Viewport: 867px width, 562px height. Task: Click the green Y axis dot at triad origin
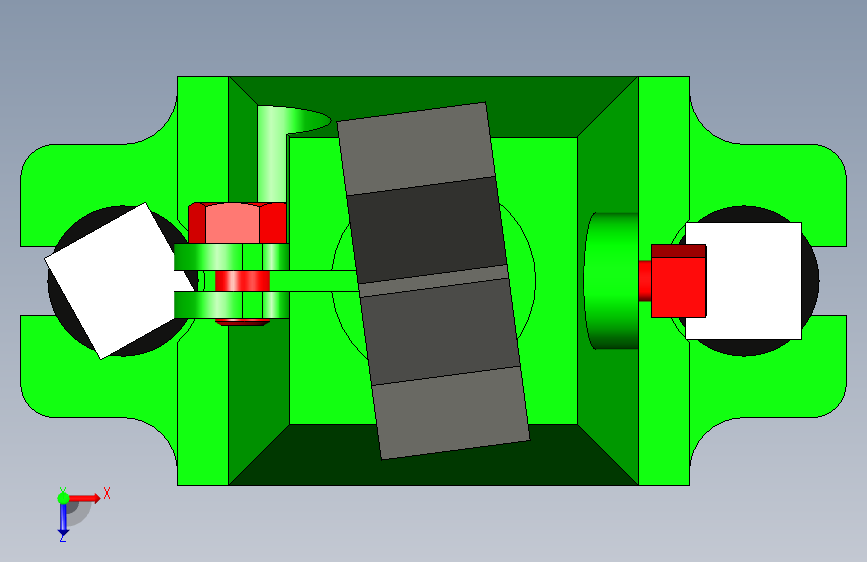63,498
